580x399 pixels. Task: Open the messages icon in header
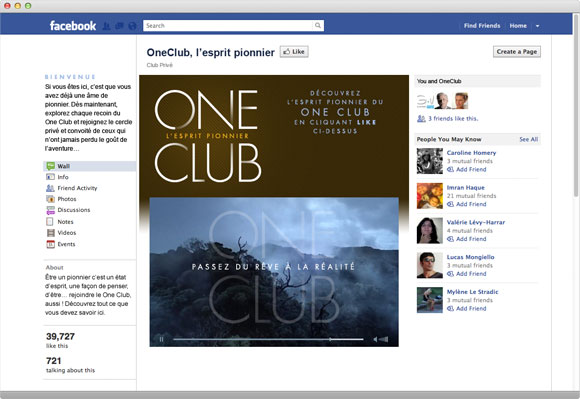pos(119,26)
